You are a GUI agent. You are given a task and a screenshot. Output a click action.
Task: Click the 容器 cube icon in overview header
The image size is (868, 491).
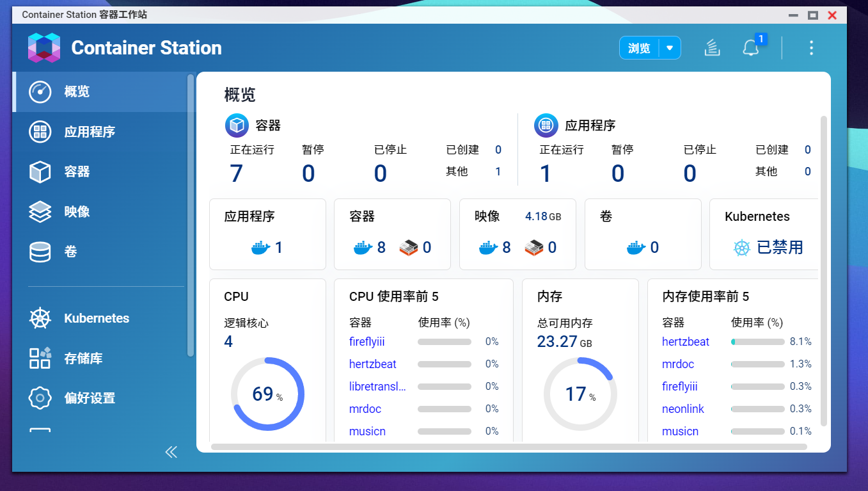click(237, 125)
